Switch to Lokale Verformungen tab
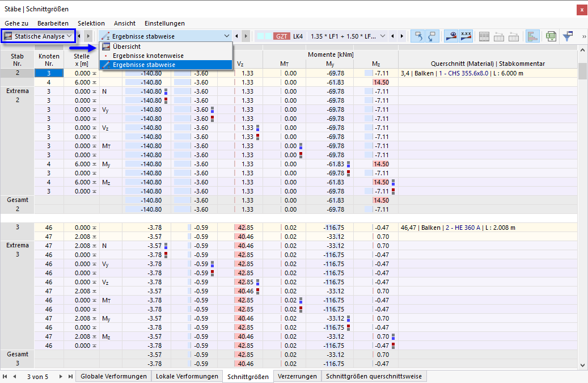Viewport: 588px width, 383px height. click(187, 376)
